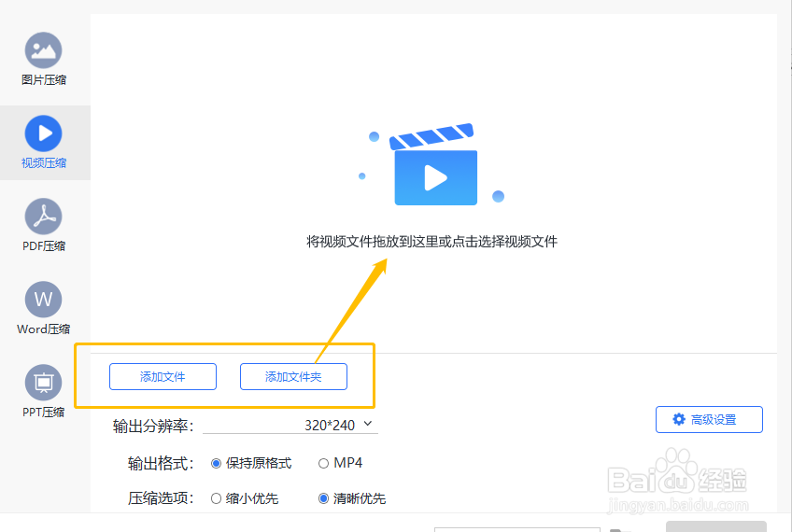Image resolution: width=792 pixels, height=532 pixels.
Task: Click the Word压缩 sidebar label
Action: [44, 329]
